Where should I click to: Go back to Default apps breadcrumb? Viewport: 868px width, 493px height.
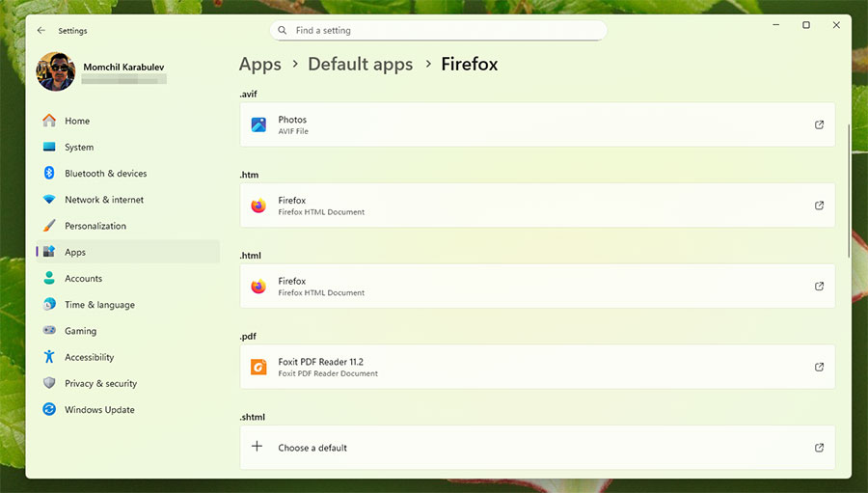(x=360, y=65)
